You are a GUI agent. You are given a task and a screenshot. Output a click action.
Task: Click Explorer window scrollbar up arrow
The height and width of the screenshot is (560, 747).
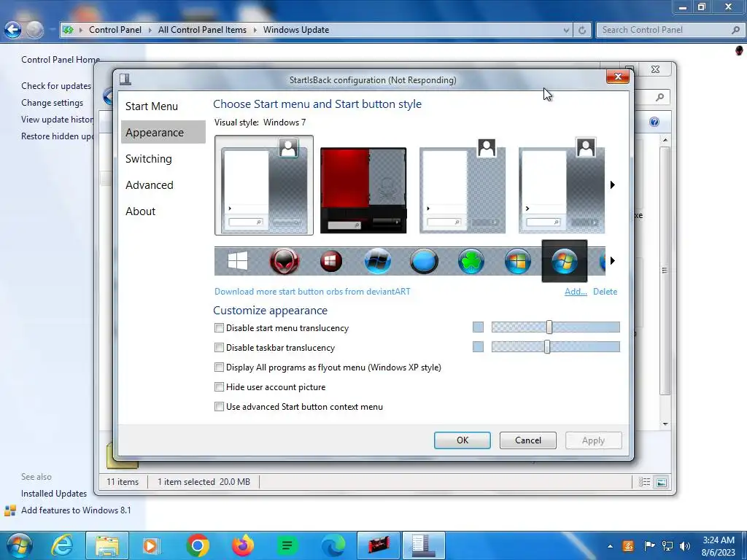665,140
